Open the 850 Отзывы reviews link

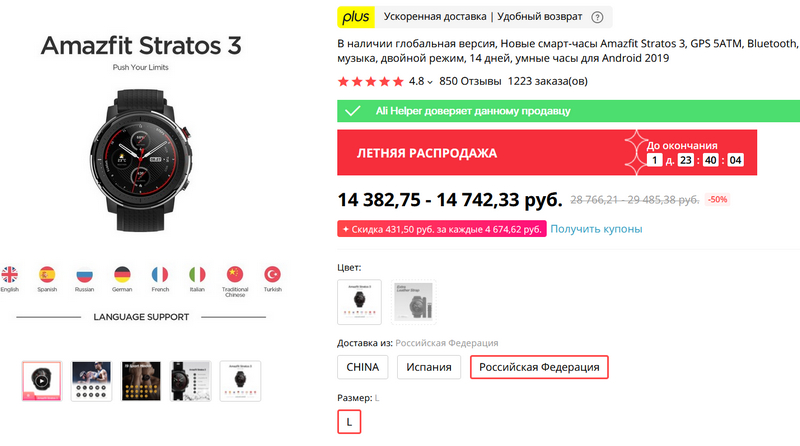tap(469, 81)
